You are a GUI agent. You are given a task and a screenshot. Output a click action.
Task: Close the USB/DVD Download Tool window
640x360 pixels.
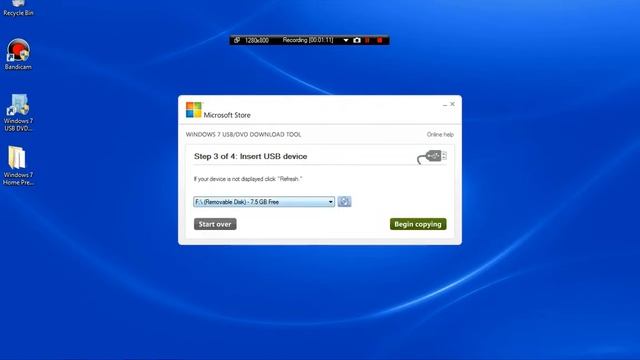[x=452, y=104]
